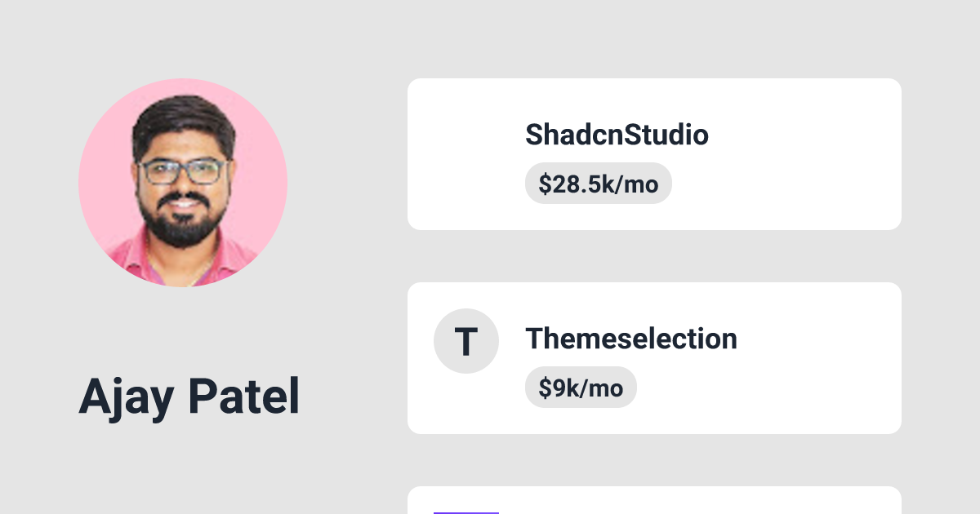This screenshot has height=514, width=980.
Task: Click the surname "Patel"
Action: pyautogui.click(x=243, y=397)
